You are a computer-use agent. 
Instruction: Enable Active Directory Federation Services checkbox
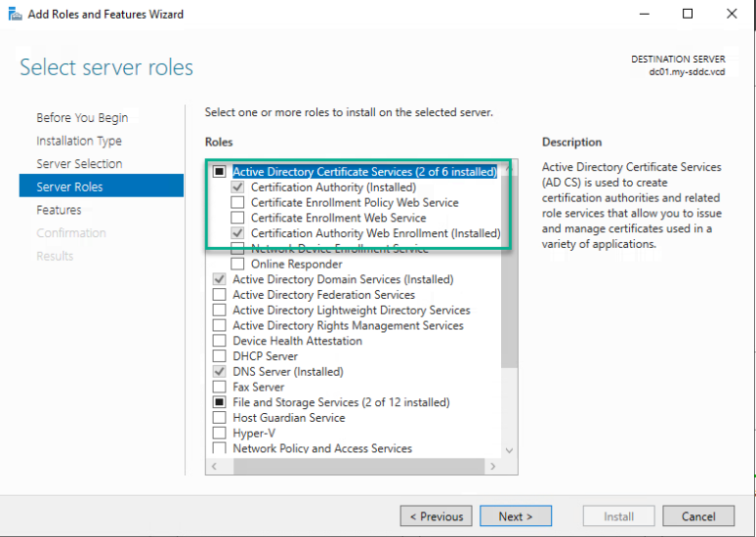point(220,295)
